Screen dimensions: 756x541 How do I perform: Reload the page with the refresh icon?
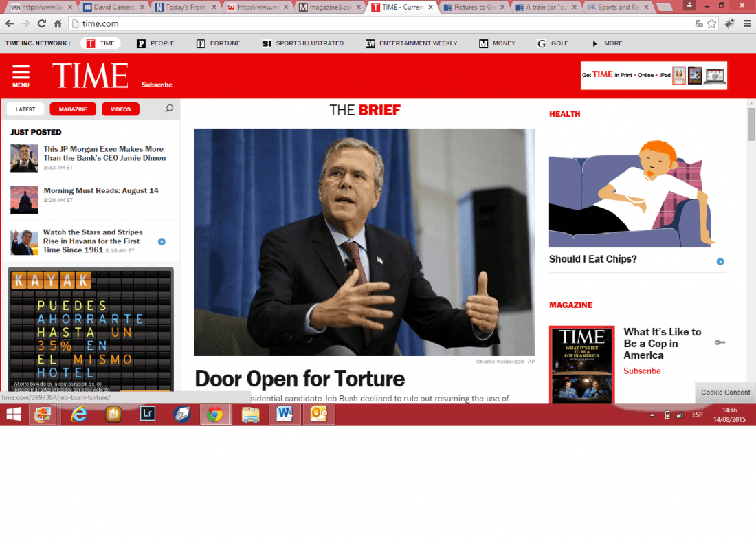(x=42, y=23)
